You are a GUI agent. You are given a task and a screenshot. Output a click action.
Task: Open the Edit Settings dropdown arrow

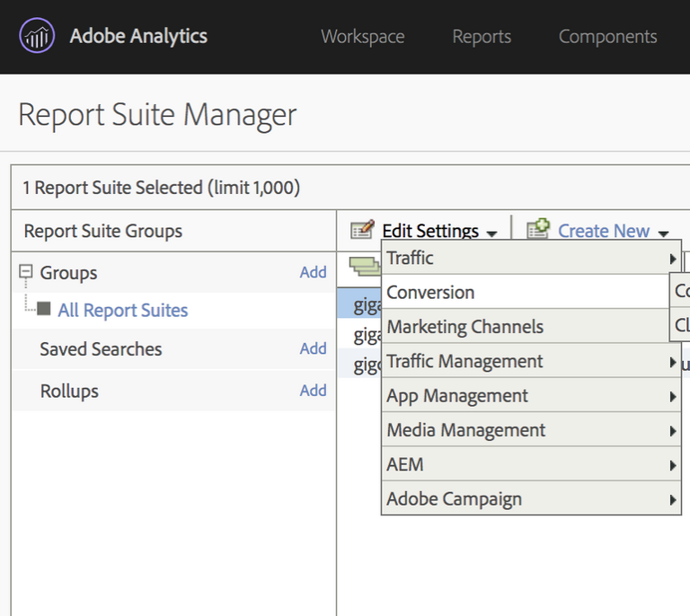pos(492,233)
